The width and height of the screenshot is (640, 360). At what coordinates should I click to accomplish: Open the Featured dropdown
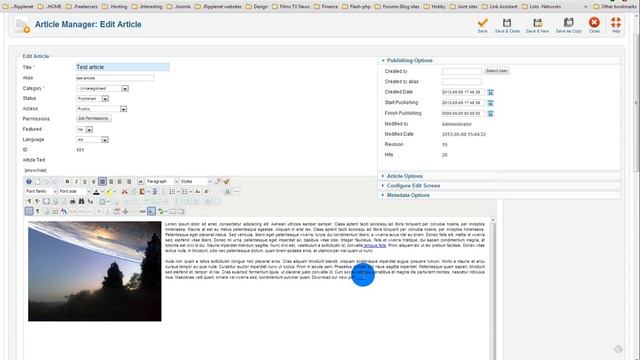pyautogui.click(x=84, y=129)
